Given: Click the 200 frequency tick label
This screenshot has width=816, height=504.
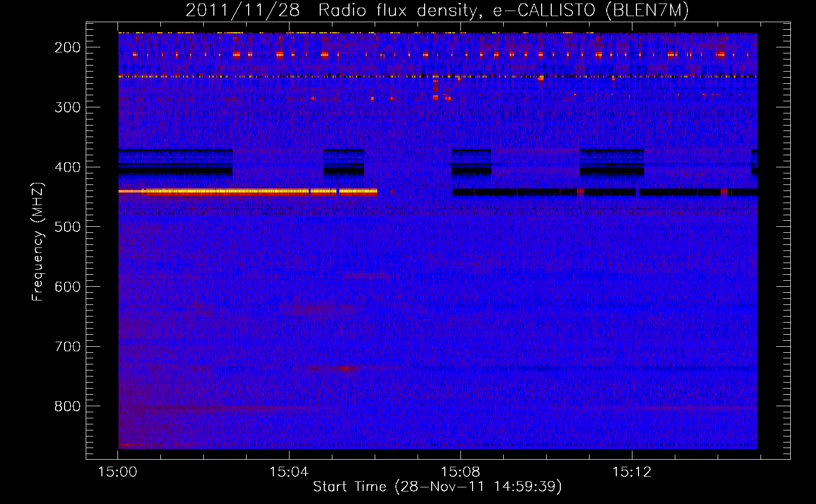Looking at the screenshot, I should click(68, 47).
